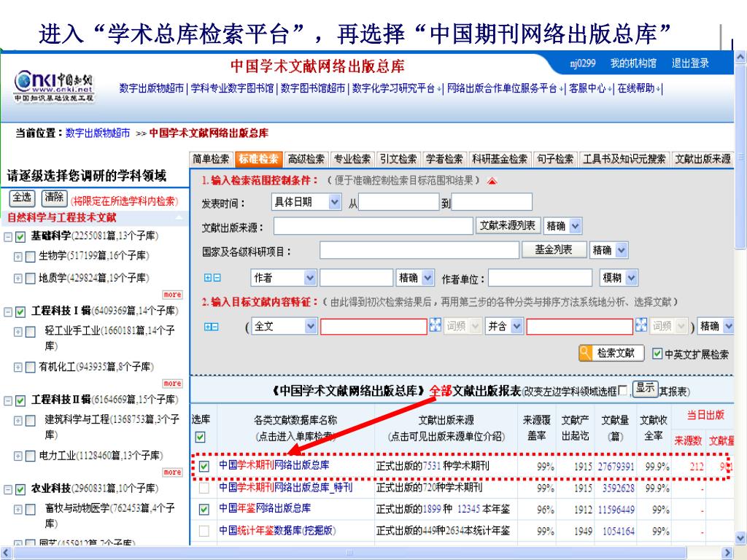Collapse the 基础科学 tree node
The width and height of the screenshot is (747, 560).
point(8,237)
